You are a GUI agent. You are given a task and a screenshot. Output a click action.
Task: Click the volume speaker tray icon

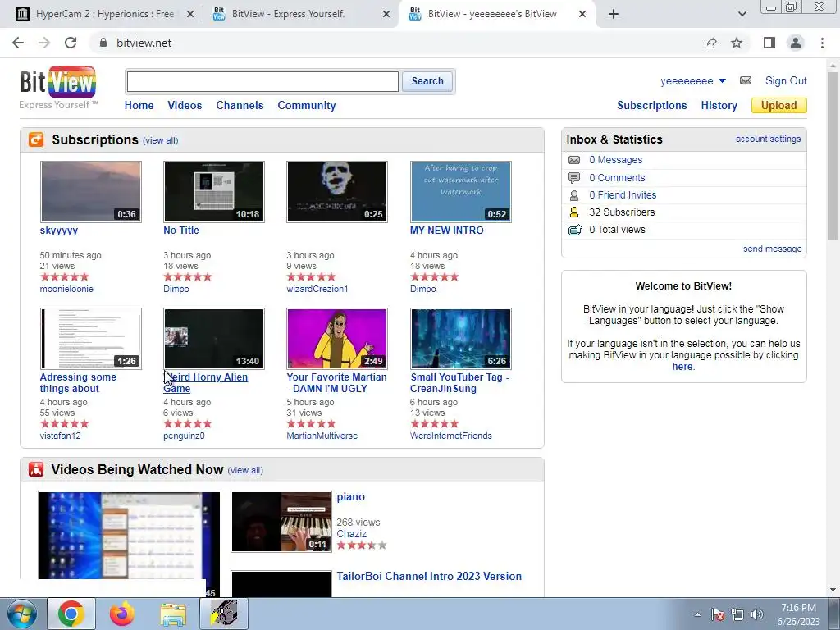pos(757,614)
